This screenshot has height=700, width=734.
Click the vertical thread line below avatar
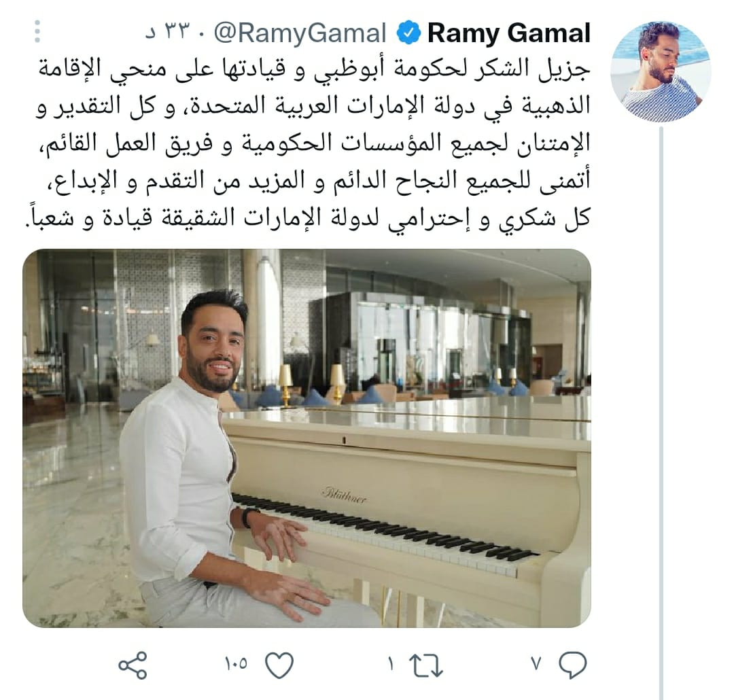click(661, 412)
